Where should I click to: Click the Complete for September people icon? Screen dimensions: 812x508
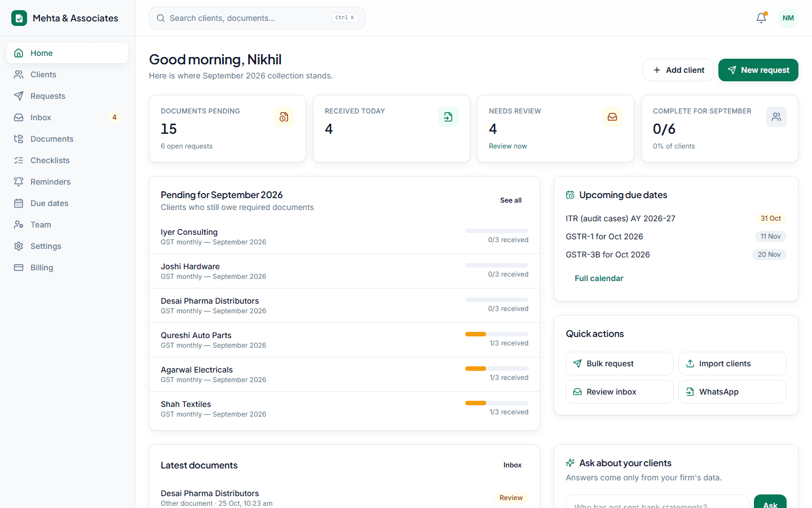pos(776,117)
